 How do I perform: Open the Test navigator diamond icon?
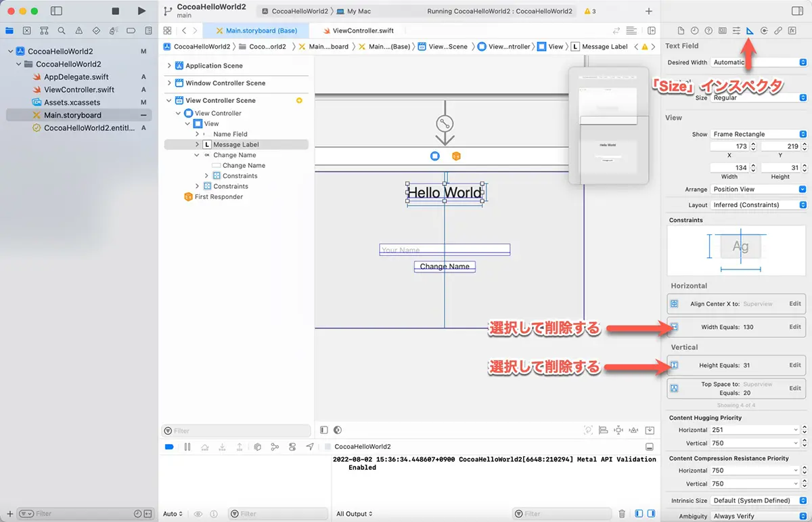tap(96, 30)
